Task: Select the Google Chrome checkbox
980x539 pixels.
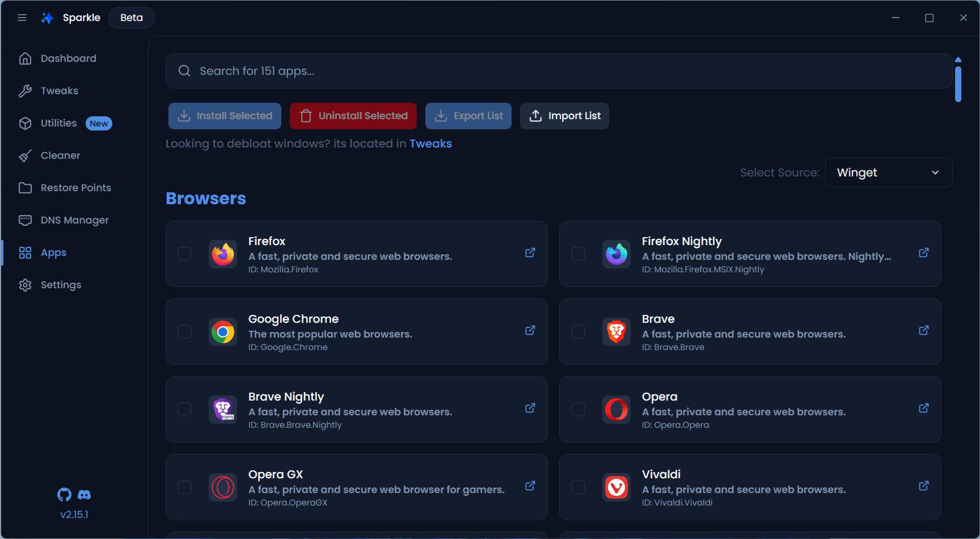Action: point(185,331)
